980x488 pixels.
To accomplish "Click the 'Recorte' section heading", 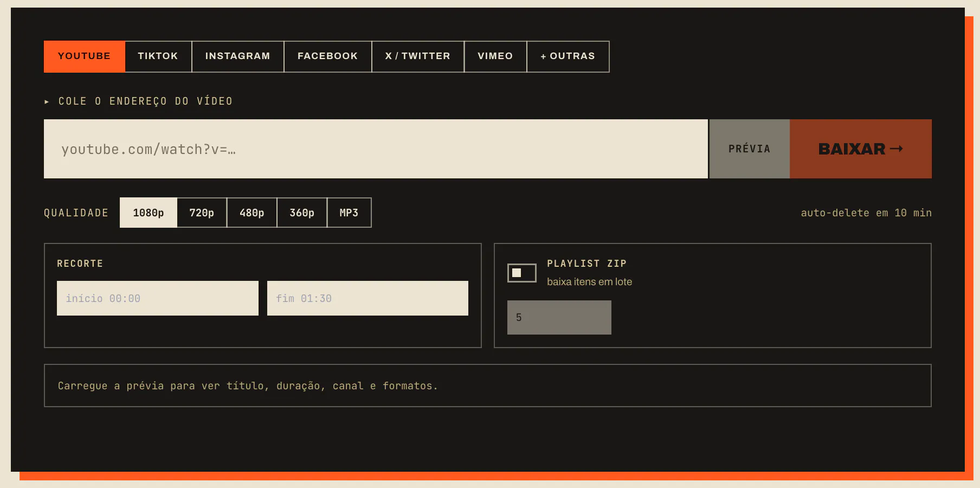I will (x=80, y=264).
